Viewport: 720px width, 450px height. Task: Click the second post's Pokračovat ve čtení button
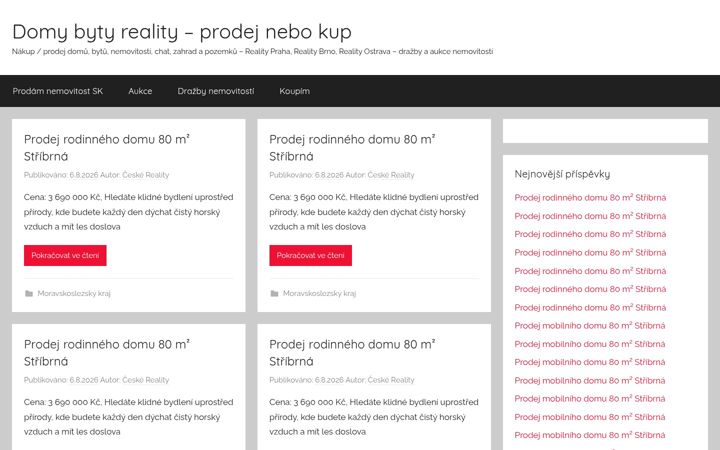(x=310, y=255)
